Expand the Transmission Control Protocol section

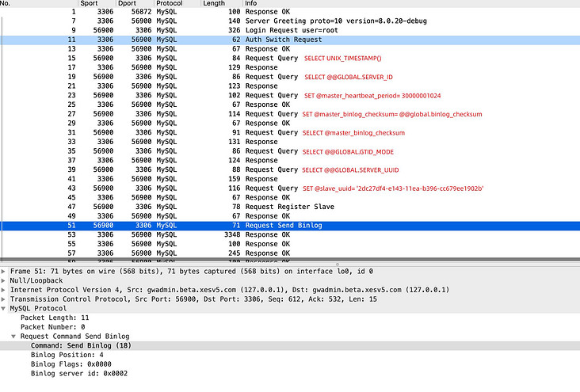[3, 299]
